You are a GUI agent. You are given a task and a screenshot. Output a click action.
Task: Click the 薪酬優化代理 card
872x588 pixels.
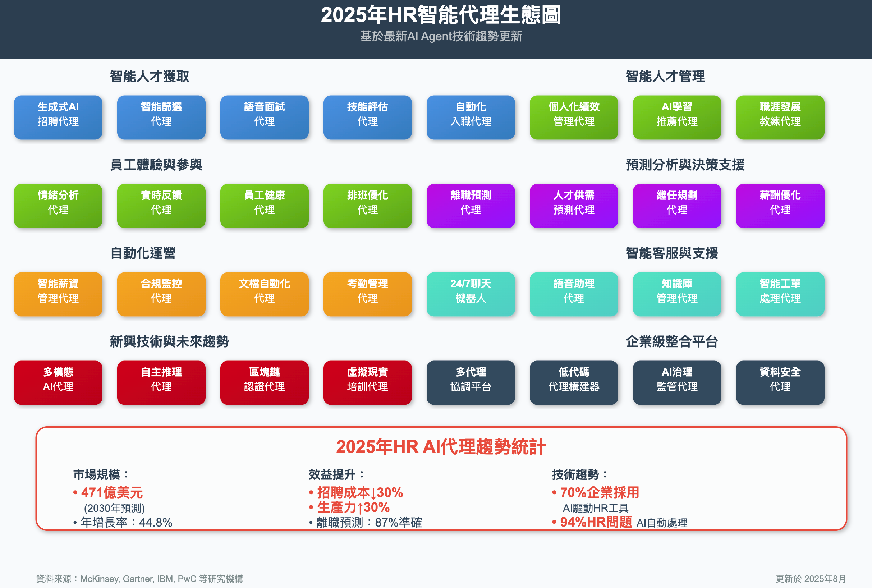[780, 206]
